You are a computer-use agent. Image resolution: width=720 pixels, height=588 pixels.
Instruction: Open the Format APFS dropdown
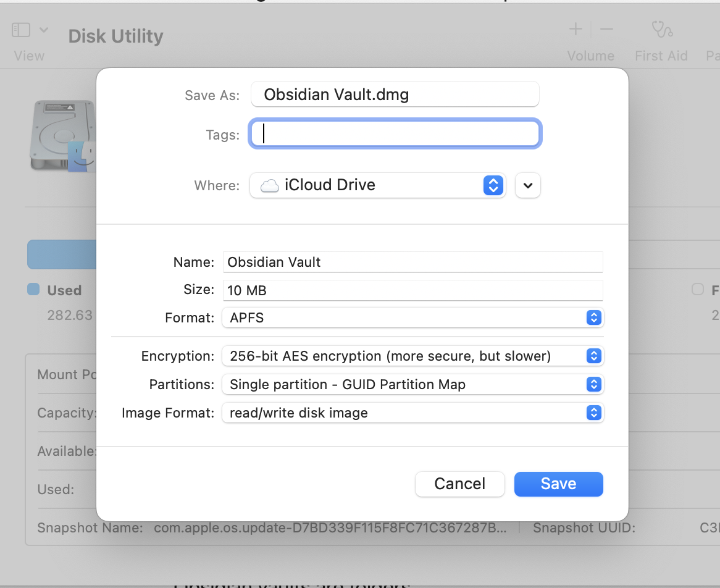pos(413,317)
